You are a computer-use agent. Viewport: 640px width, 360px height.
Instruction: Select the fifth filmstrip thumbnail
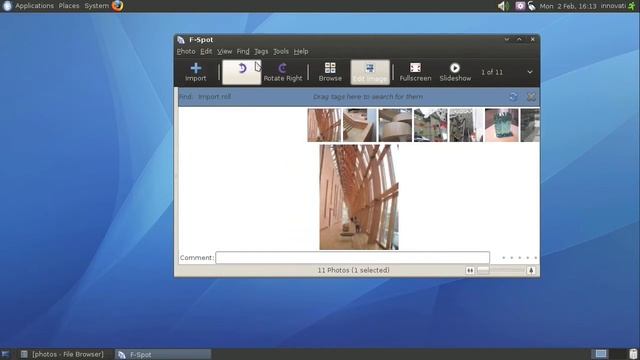pos(466,125)
